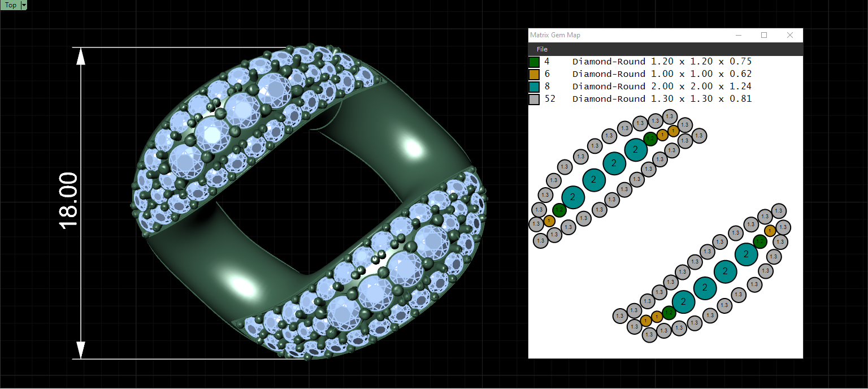The width and height of the screenshot is (868, 389).
Task: Select the text Diamond-Round 1.20 x 1.20 x 0.75
Action: [662, 61]
